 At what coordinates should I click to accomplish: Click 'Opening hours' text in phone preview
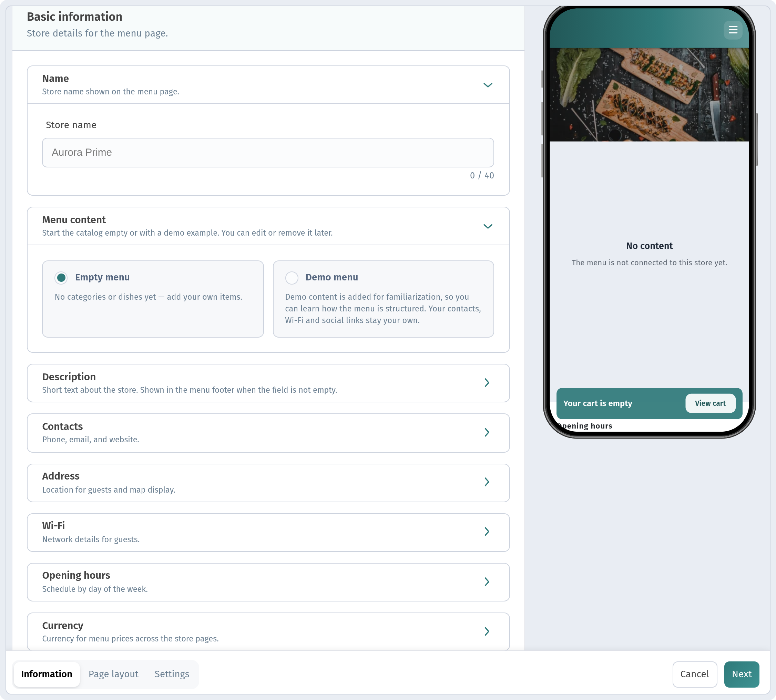pyautogui.click(x=585, y=426)
